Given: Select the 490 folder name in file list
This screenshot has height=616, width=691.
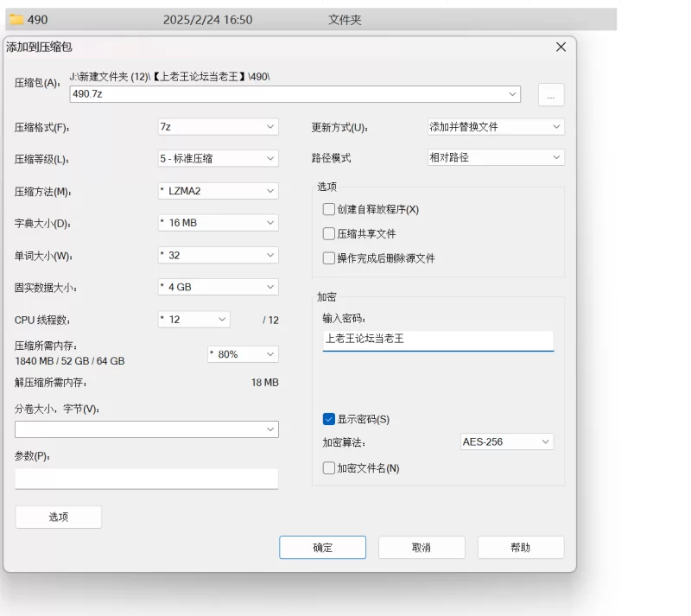Looking at the screenshot, I should [x=37, y=20].
